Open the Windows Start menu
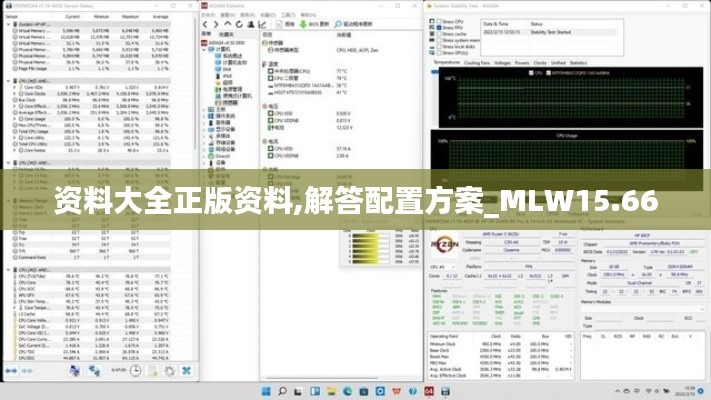The height and width of the screenshot is (400, 711). (x=266, y=391)
